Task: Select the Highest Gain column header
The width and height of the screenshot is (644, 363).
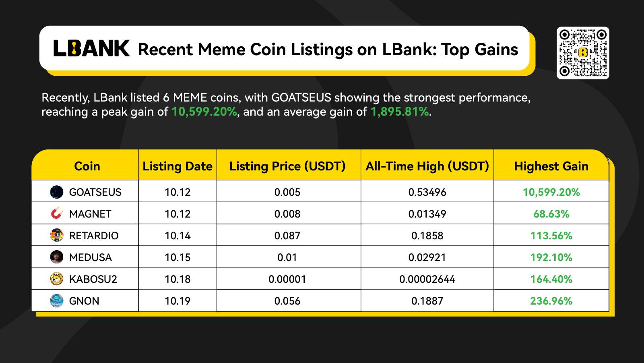Action: click(x=551, y=166)
